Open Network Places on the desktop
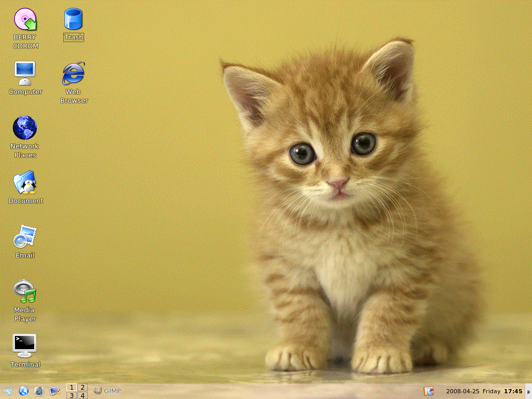 click(x=25, y=128)
